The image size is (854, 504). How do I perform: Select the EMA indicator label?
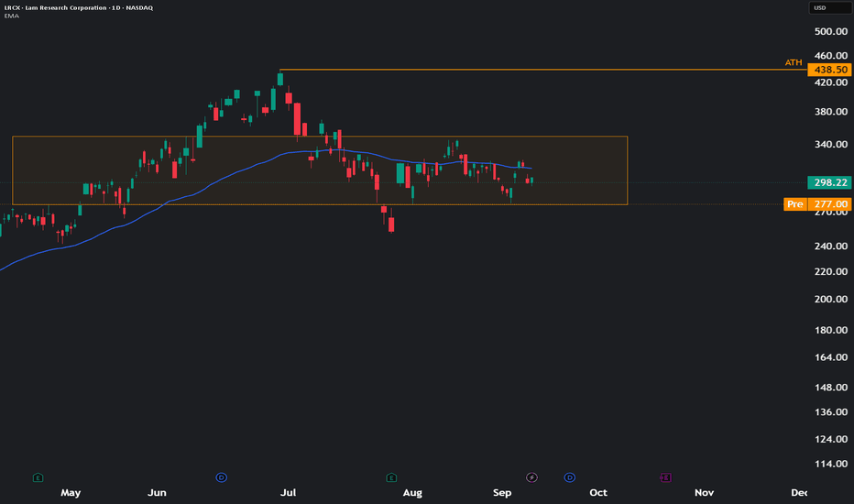pos(11,16)
